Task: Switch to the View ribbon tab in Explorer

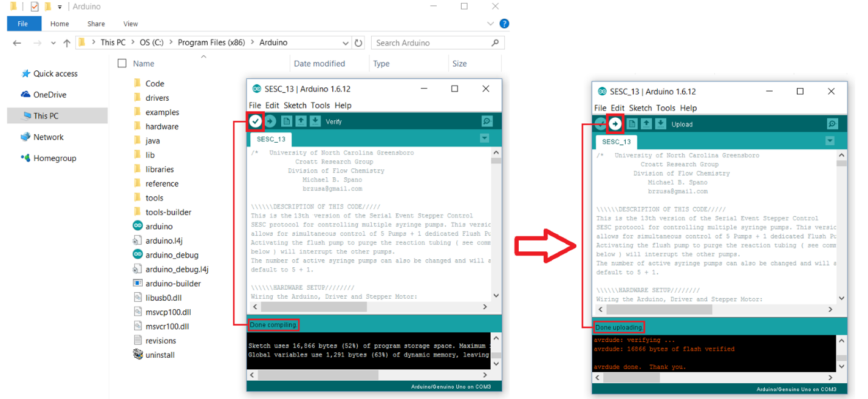Action: (131, 24)
